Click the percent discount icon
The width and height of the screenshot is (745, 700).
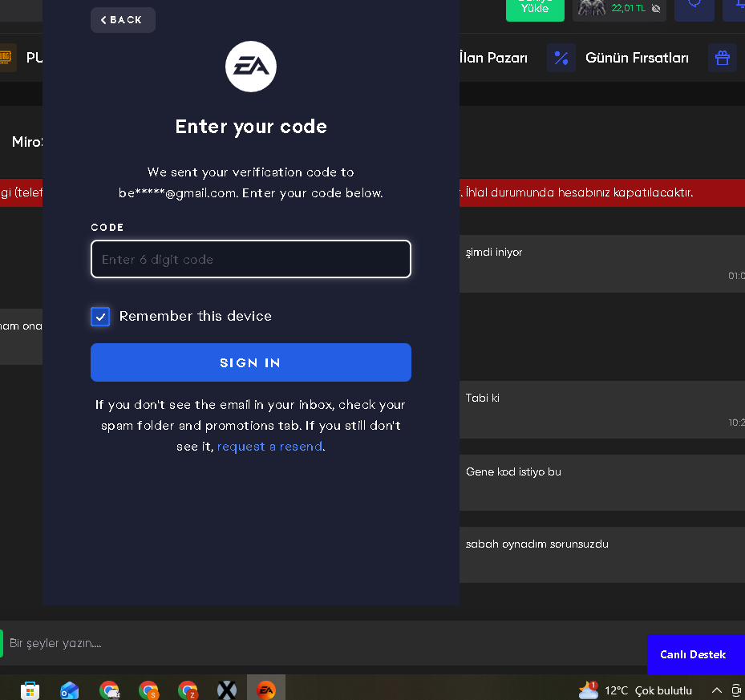pyautogui.click(x=561, y=58)
